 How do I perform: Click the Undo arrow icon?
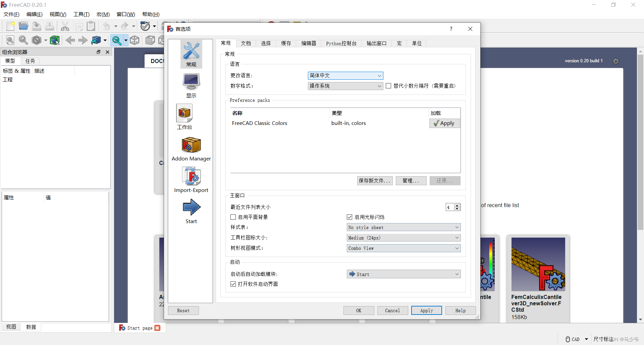pyautogui.click(x=107, y=26)
